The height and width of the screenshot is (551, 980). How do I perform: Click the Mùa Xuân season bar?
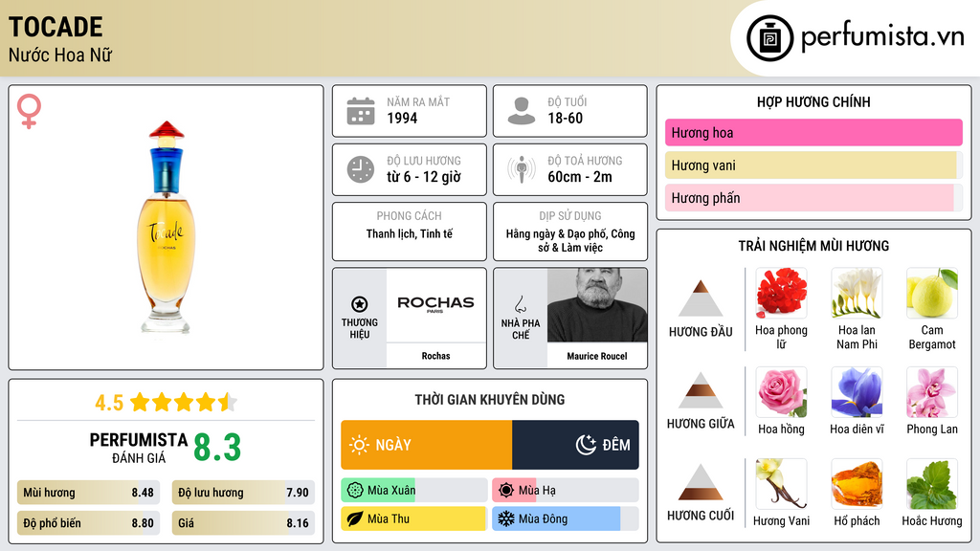tap(413, 491)
